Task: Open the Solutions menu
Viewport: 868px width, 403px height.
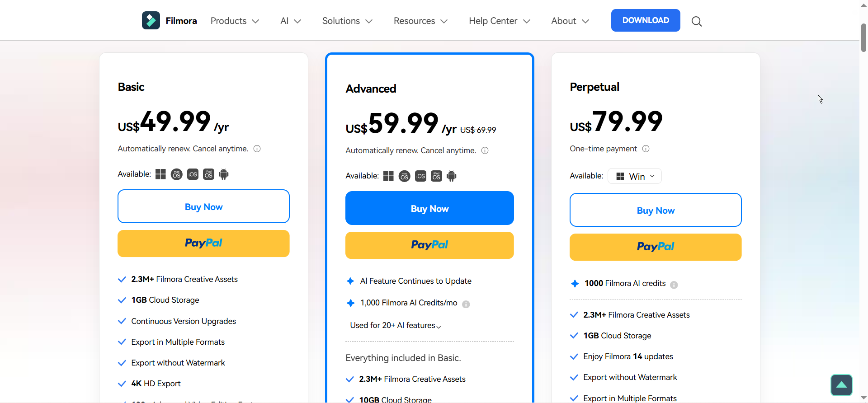Action: [347, 21]
